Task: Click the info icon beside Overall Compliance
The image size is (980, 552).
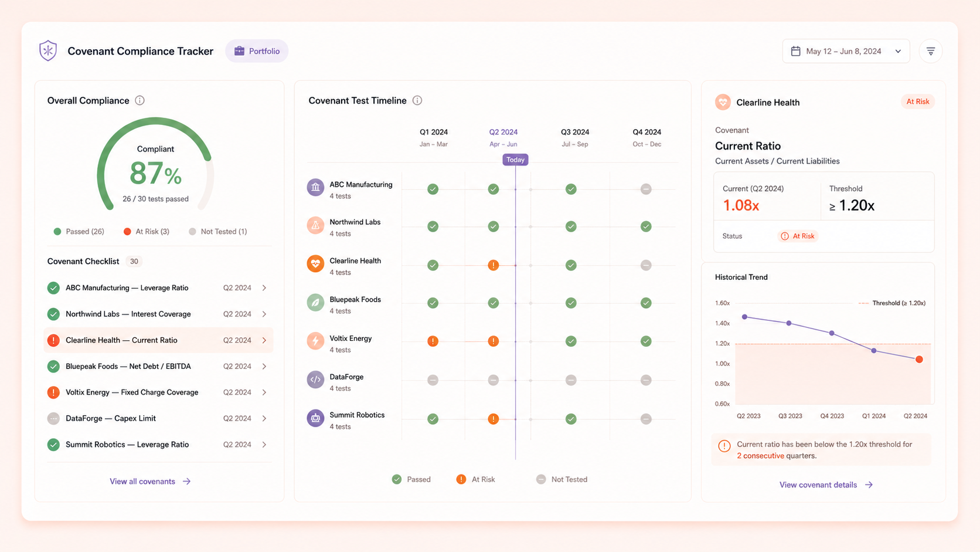Action: coord(139,100)
